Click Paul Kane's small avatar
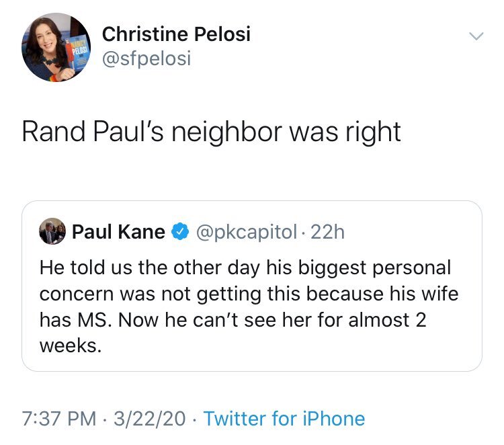This screenshot has width=504, height=445. pos(52,232)
